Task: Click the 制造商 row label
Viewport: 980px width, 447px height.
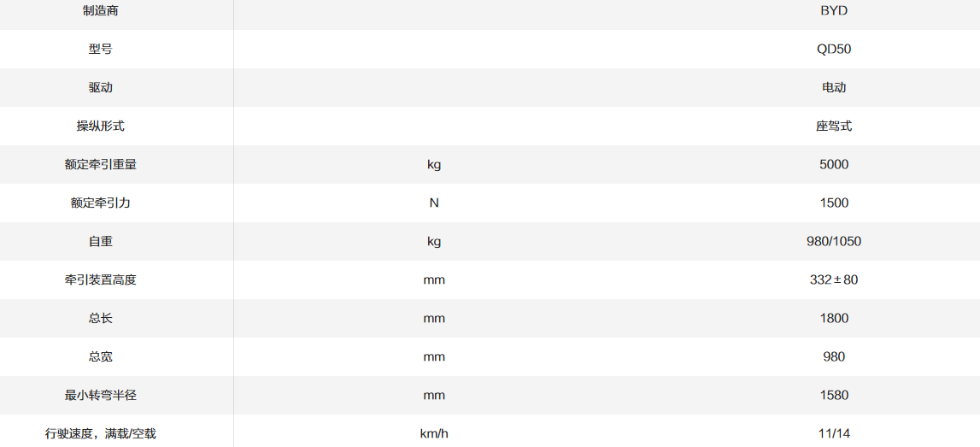Action: (101, 10)
